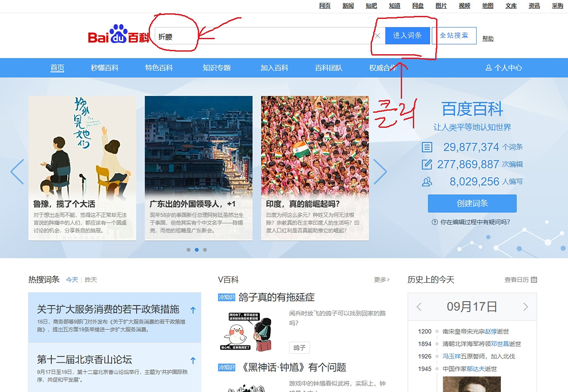Open the 百科团队 navigation menu
This screenshot has height=392, width=568.
(x=329, y=68)
